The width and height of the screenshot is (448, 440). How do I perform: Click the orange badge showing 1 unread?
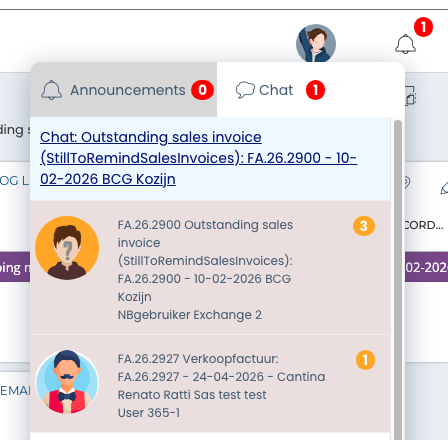365,360
